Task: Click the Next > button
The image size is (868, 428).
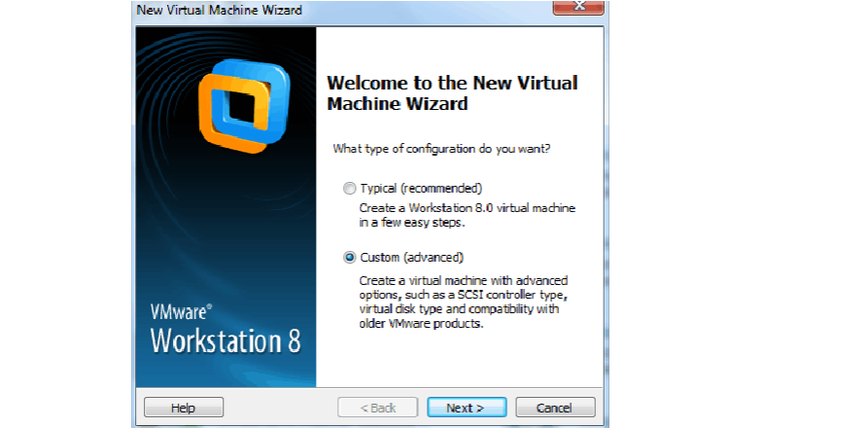Action: (x=467, y=408)
